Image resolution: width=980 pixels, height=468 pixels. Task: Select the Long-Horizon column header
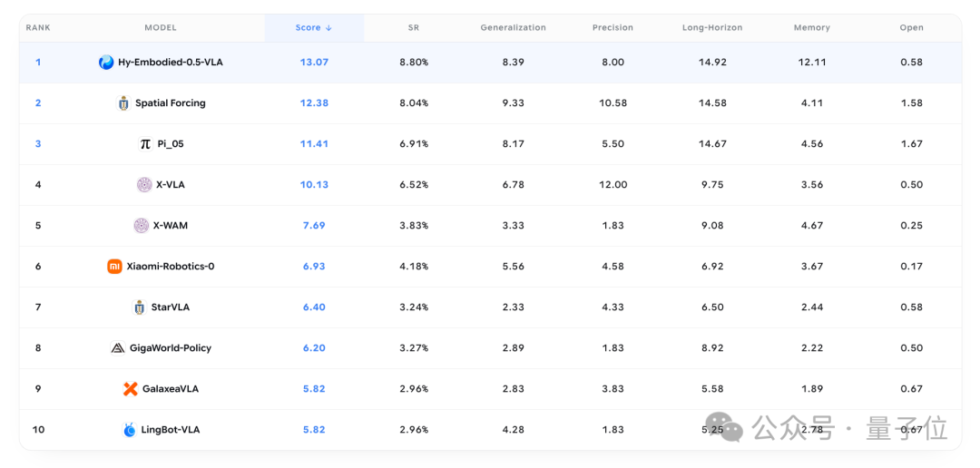tap(712, 28)
